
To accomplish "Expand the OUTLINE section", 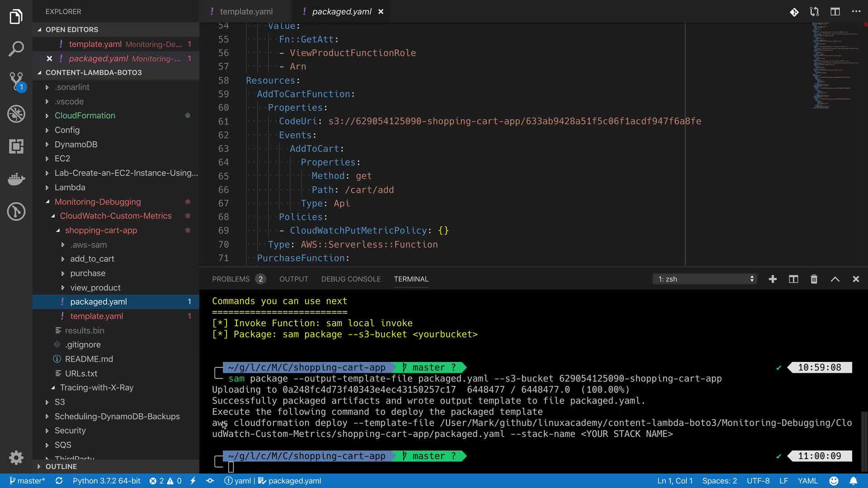I will 61,466.
